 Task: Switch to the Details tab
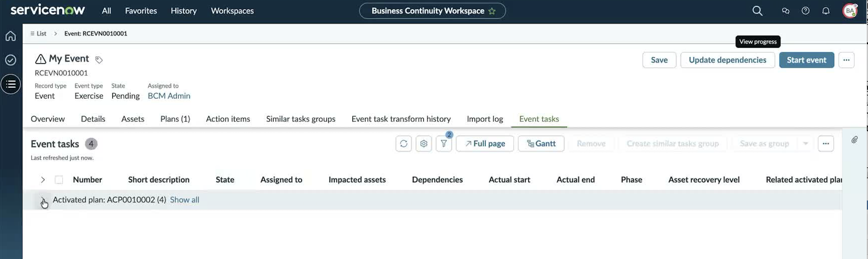(93, 119)
